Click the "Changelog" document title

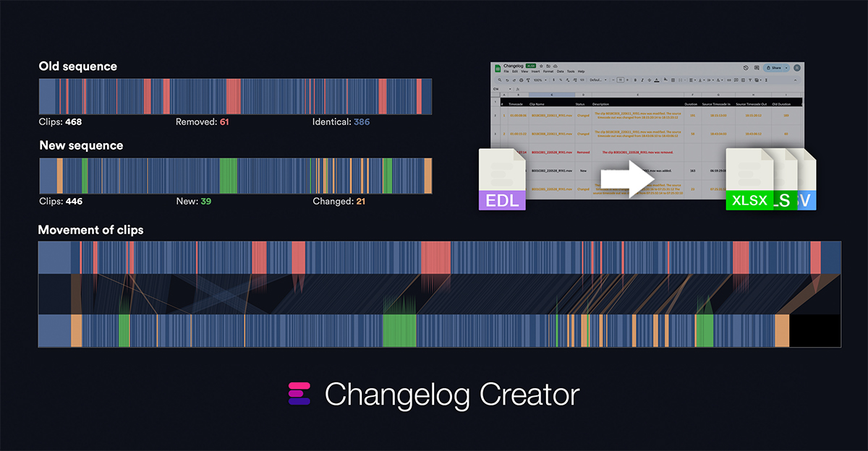coord(513,66)
